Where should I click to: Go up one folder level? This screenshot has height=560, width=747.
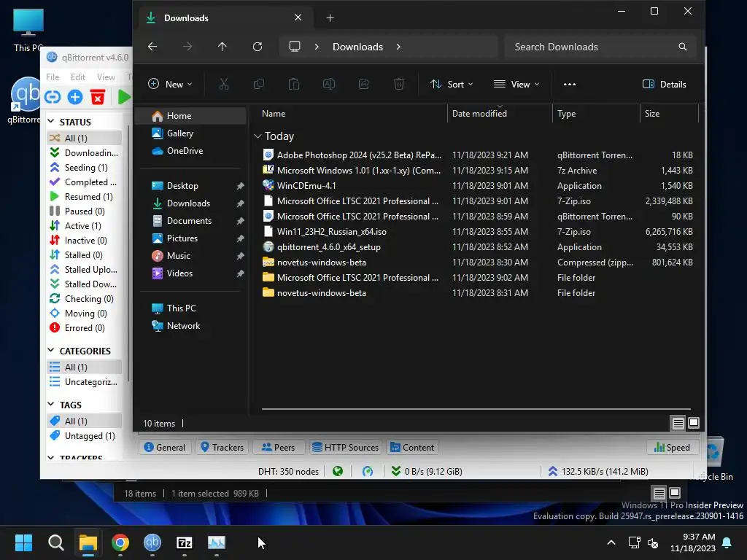point(222,47)
